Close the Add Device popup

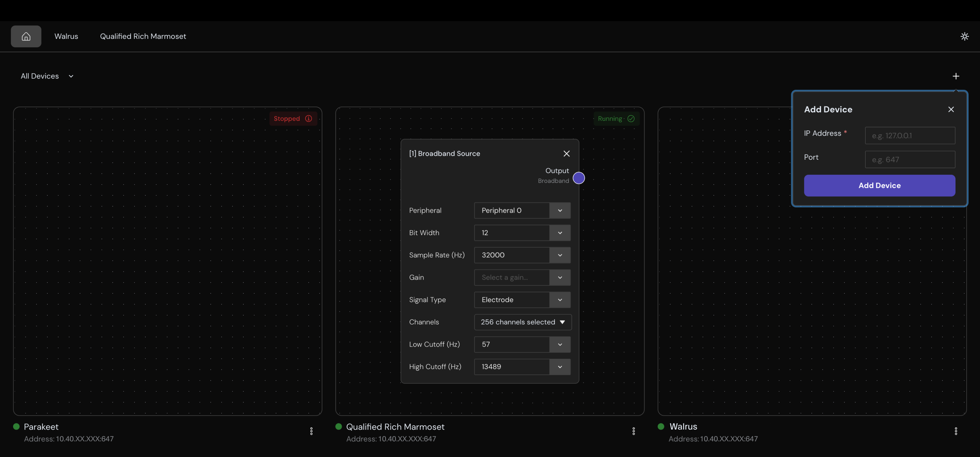951,109
